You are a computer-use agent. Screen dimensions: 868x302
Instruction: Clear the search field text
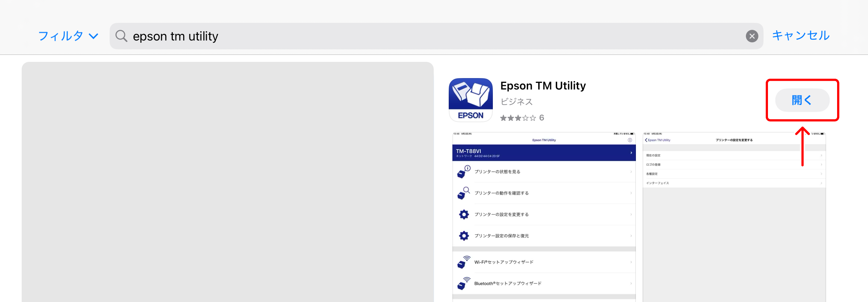(752, 36)
